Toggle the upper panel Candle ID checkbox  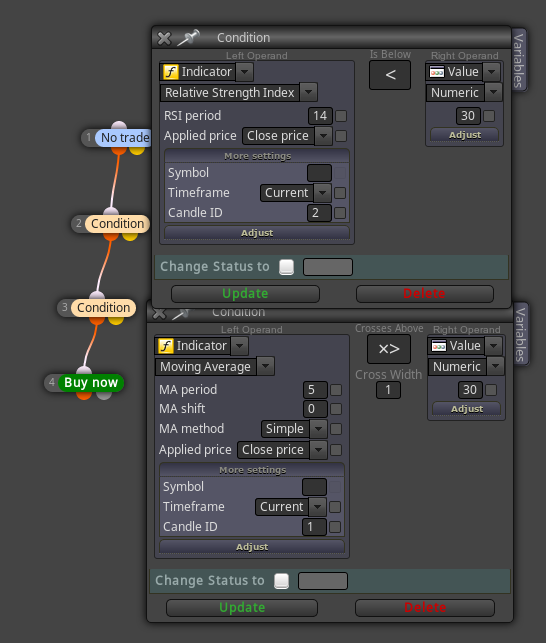point(340,213)
